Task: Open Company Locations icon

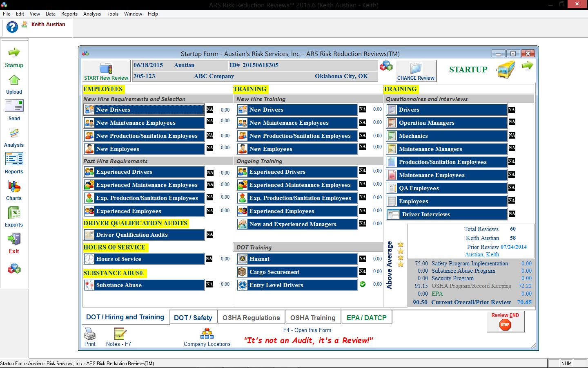Action: pyautogui.click(x=207, y=334)
